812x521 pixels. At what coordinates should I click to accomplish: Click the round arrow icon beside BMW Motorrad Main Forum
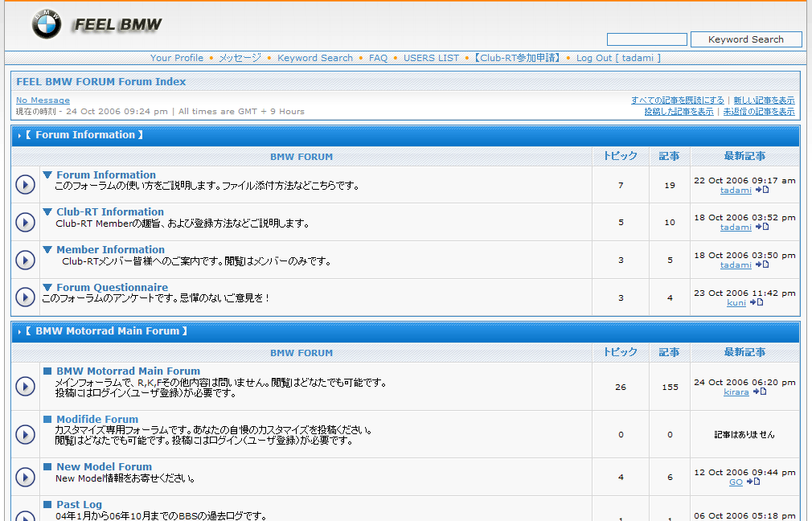click(25, 387)
